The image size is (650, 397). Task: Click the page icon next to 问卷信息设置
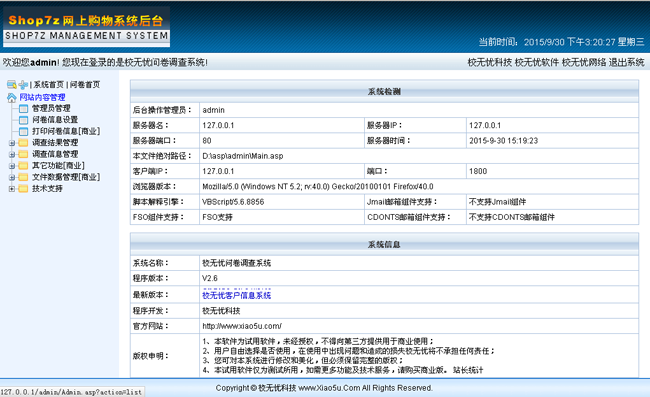(24, 120)
